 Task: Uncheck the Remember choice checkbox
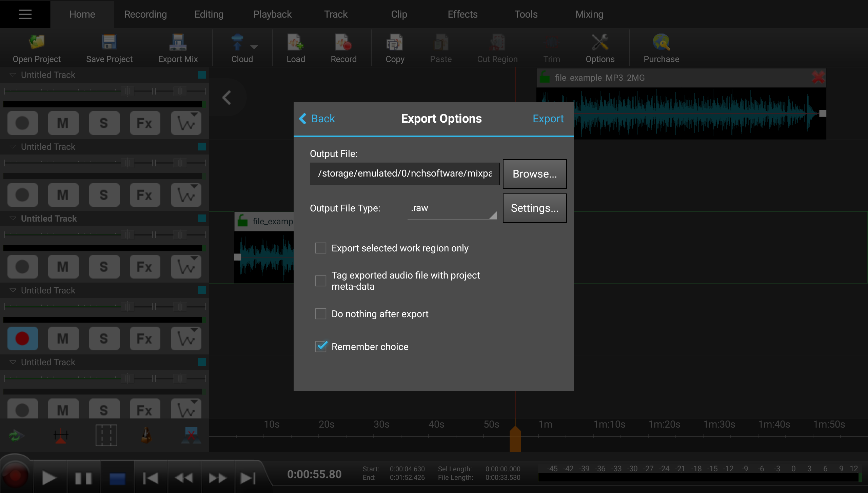pos(320,346)
